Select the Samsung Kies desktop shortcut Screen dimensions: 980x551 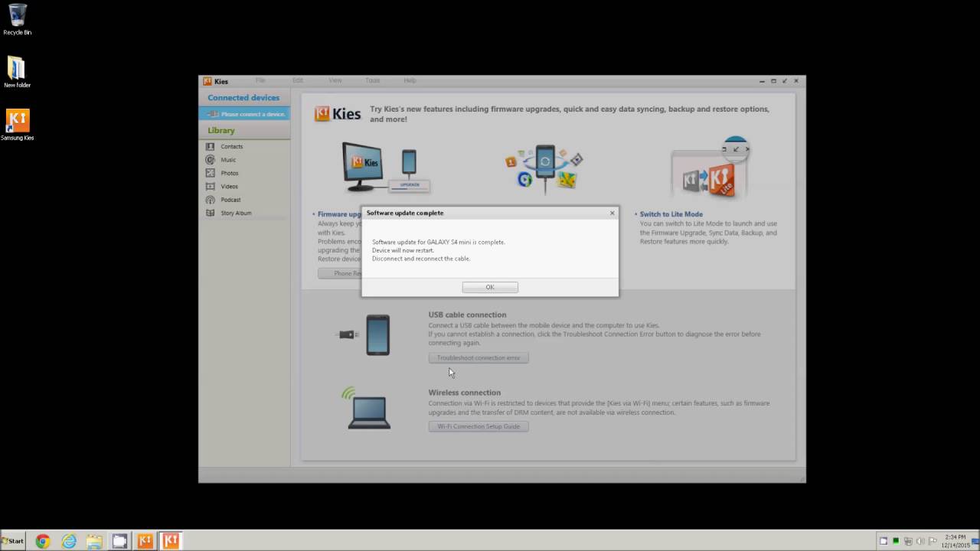click(17, 125)
